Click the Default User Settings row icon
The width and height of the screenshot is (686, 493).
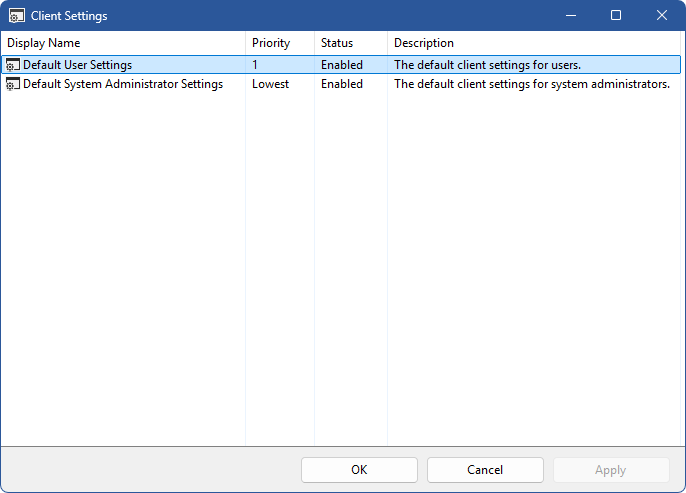pos(13,65)
